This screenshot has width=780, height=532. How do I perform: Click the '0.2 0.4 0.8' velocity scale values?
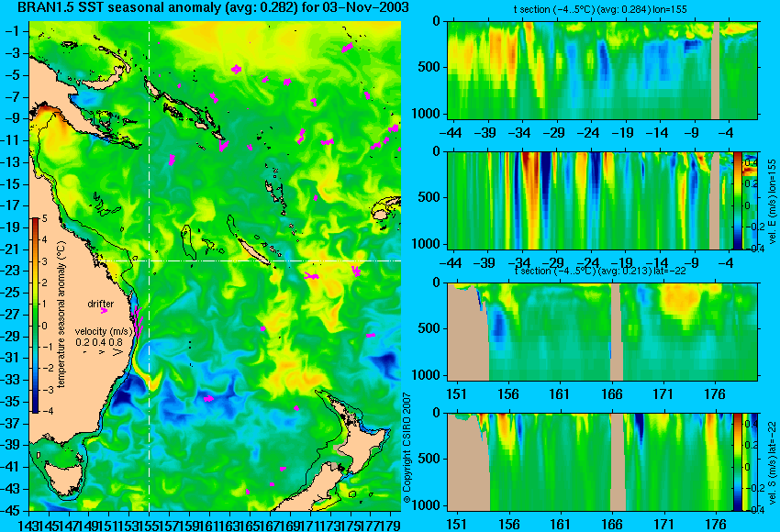tap(99, 342)
